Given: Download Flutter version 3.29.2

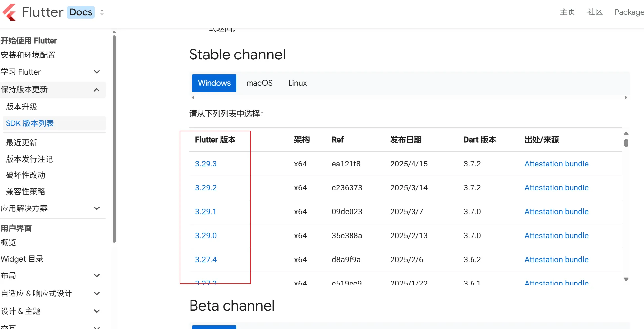Looking at the screenshot, I should click(206, 187).
